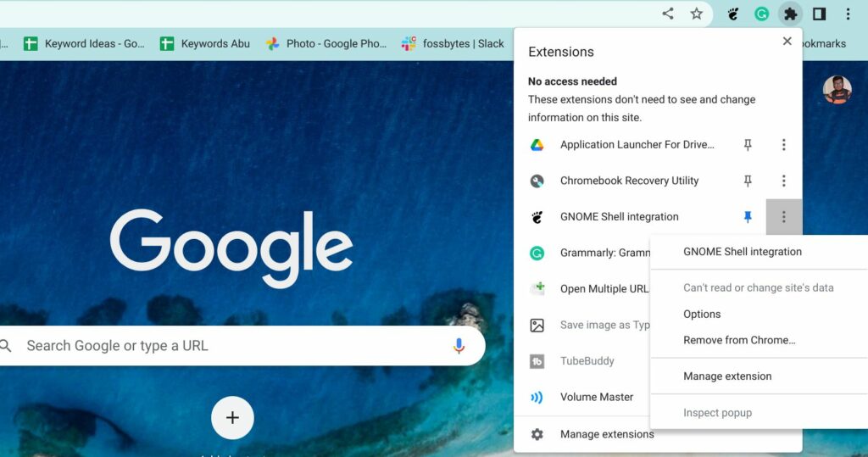
Task: Open the Chrome three-dot main menu
Action: (848, 14)
